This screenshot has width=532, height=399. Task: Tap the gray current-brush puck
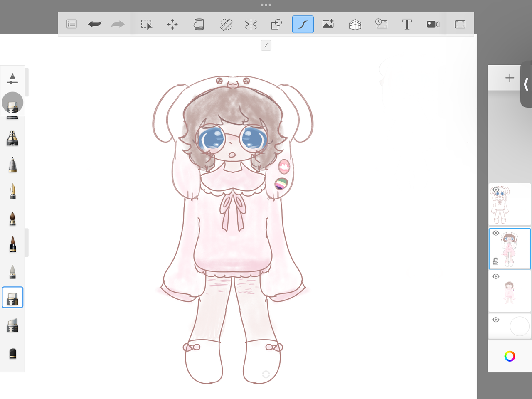point(12,103)
